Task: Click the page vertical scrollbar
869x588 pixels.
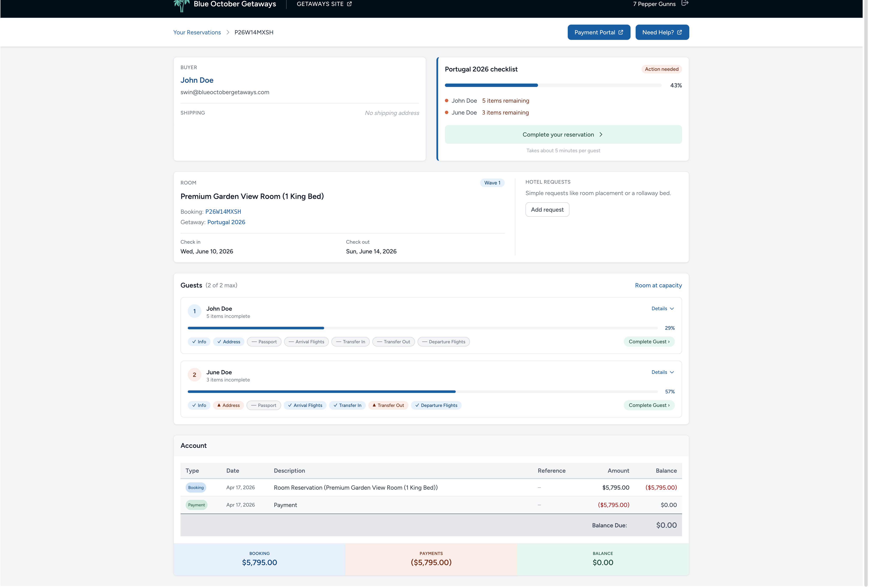Action: [865, 294]
